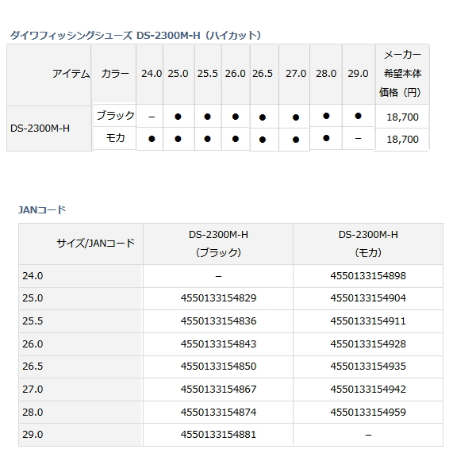Click the ブラック 24.0 dash in JAN table
476x476 pixels.
coord(218,277)
